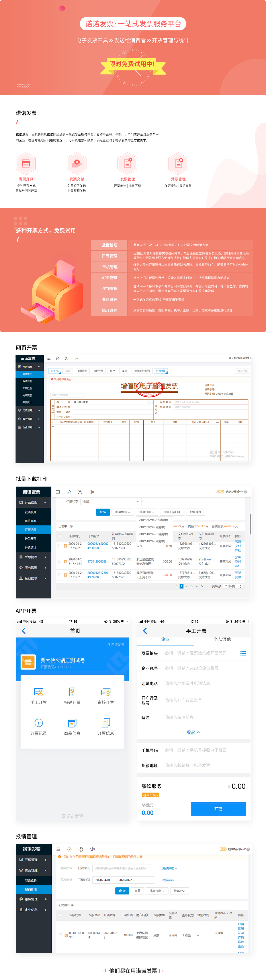Viewport: 266px width, 980px height.
Task: Open 批量导出 dropdown in 报销管理
Action: (157, 891)
